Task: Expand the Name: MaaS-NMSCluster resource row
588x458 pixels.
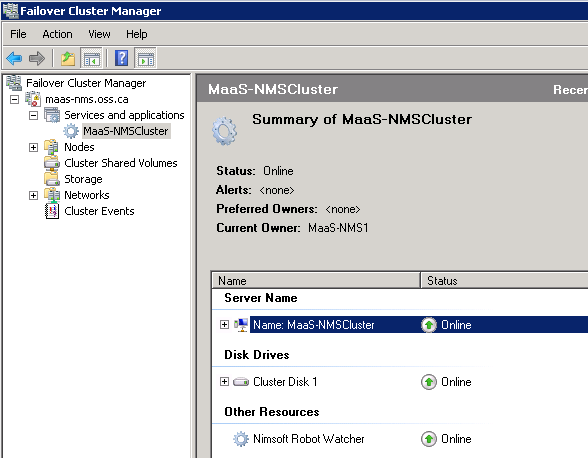Action: point(224,324)
